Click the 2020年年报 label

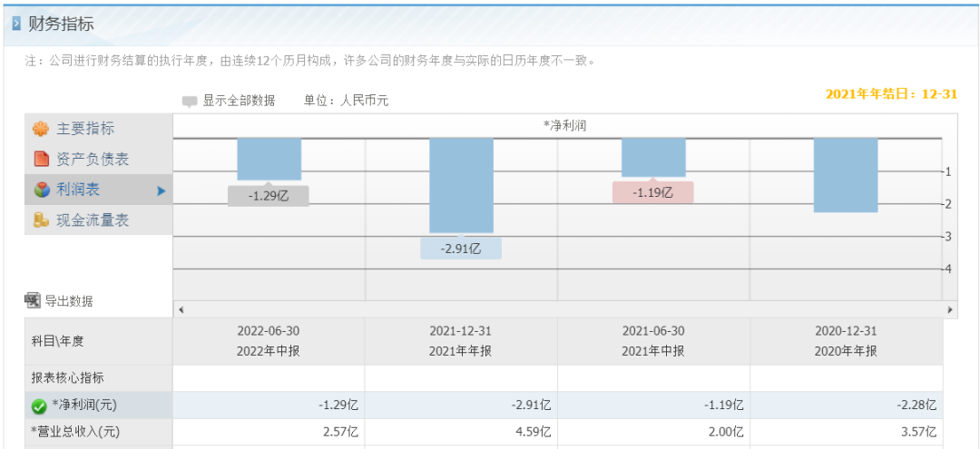846,352
